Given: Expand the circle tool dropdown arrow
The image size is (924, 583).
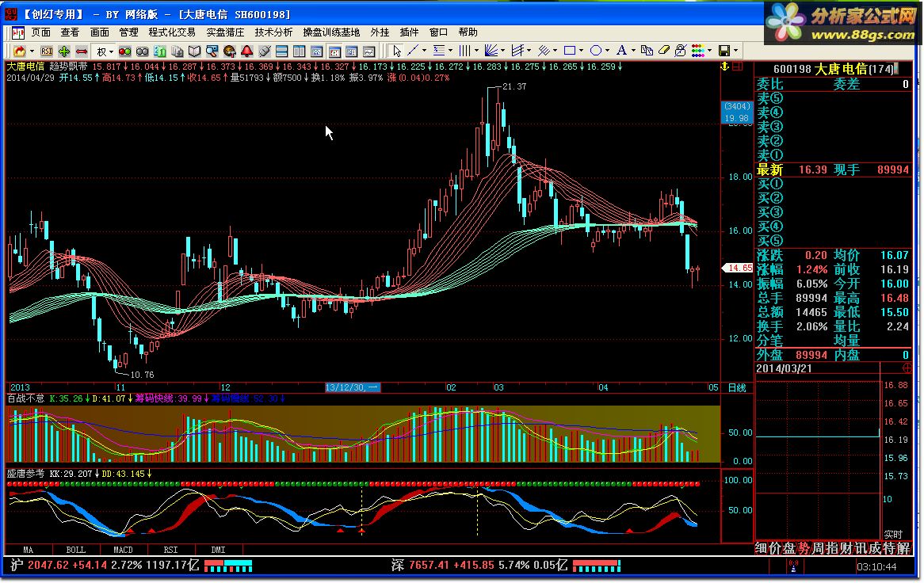Looking at the screenshot, I should click(x=607, y=51).
